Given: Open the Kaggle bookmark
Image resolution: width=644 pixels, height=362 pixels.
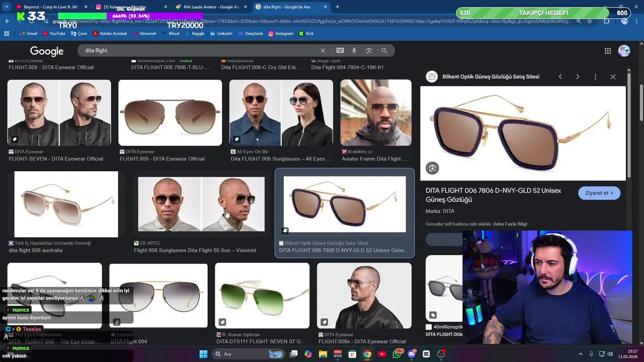Looking at the screenshot, I should (x=194, y=34).
